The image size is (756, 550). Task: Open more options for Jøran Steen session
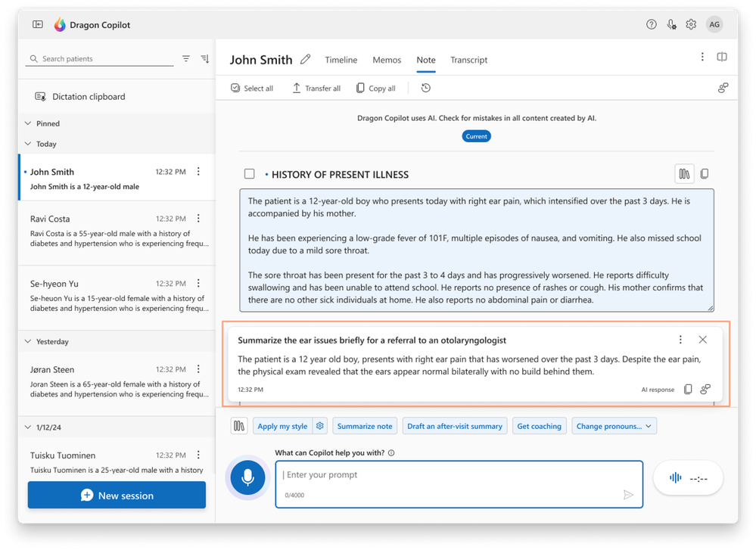pyautogui.click(x=198, y=368)
